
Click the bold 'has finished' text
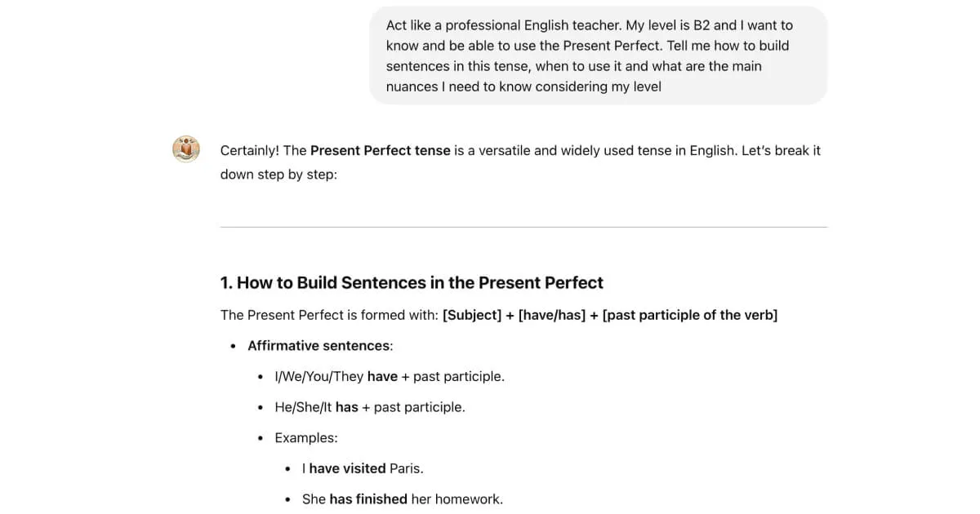[x=368, y=498]
